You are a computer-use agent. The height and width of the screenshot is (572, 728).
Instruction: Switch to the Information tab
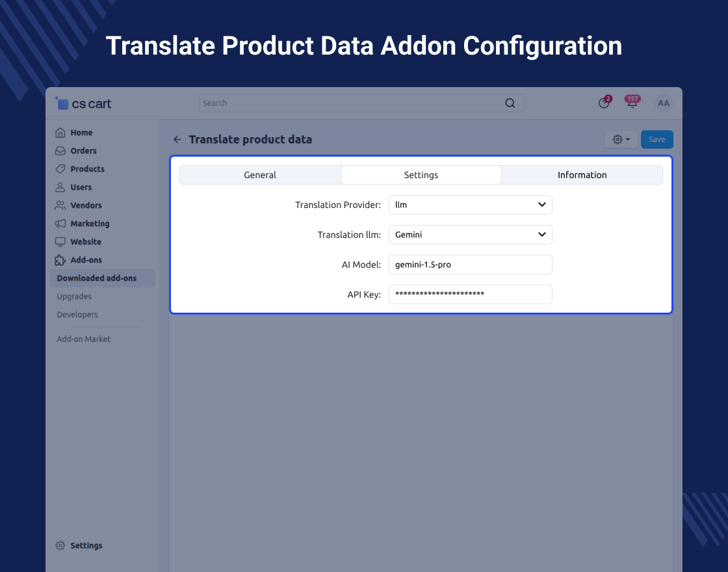pos(582,175)
